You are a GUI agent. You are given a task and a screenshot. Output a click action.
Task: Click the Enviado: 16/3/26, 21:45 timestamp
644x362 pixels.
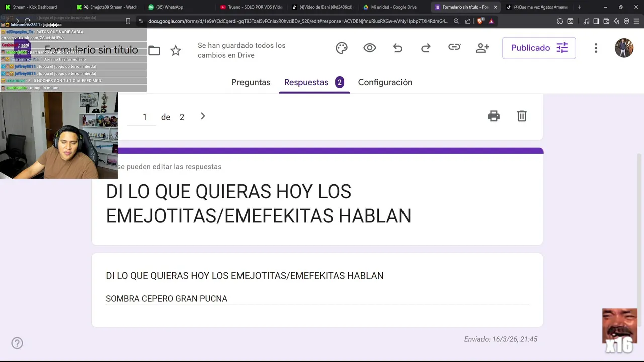click(x=501, y=339)
